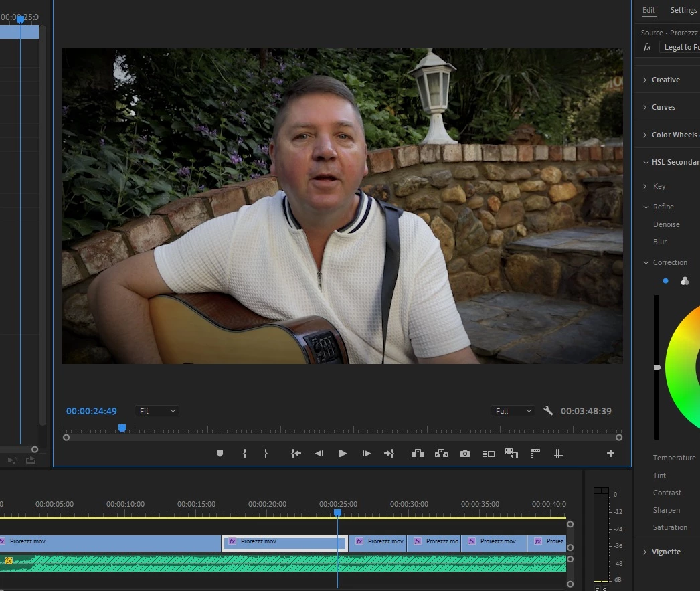Select the highlighted Prorezzz.mov clip
The height and width of the screenshot is (591, 700).
point(285,543)
